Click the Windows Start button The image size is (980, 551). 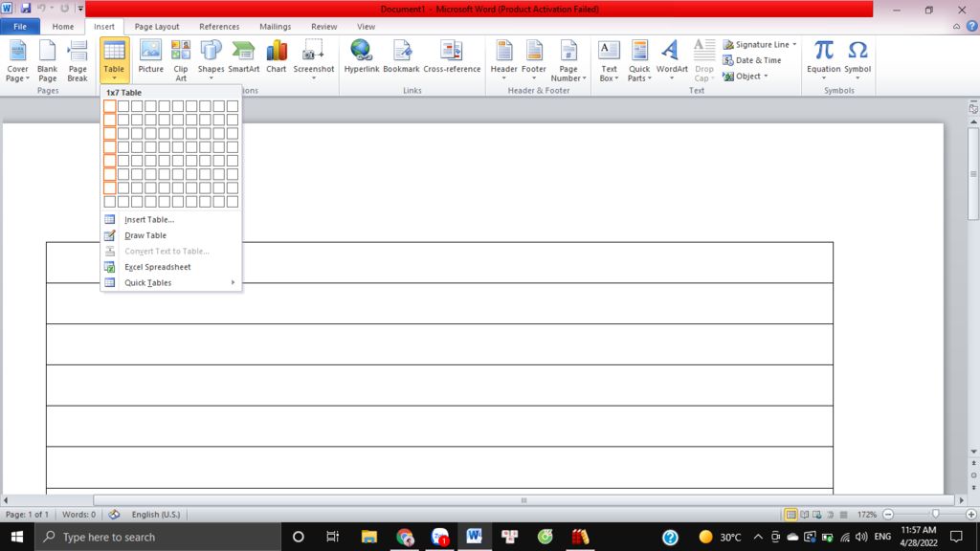[x=17, y=537]
